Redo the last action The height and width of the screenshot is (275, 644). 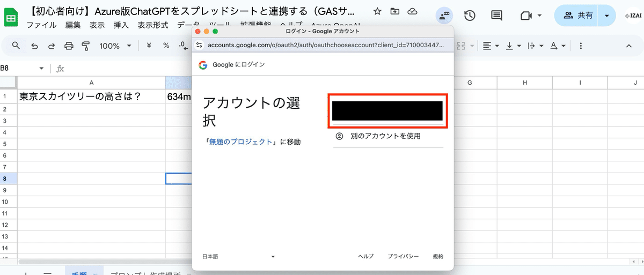click(x=52, y=46)
